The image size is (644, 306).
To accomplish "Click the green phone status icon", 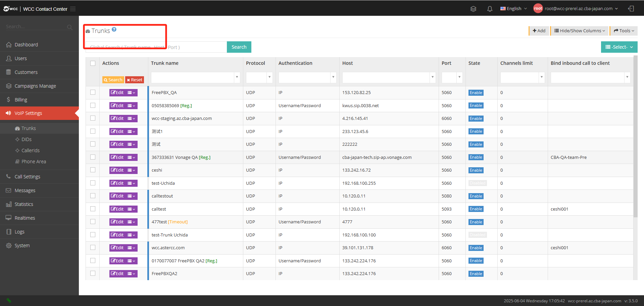I will tap(9, 301).
